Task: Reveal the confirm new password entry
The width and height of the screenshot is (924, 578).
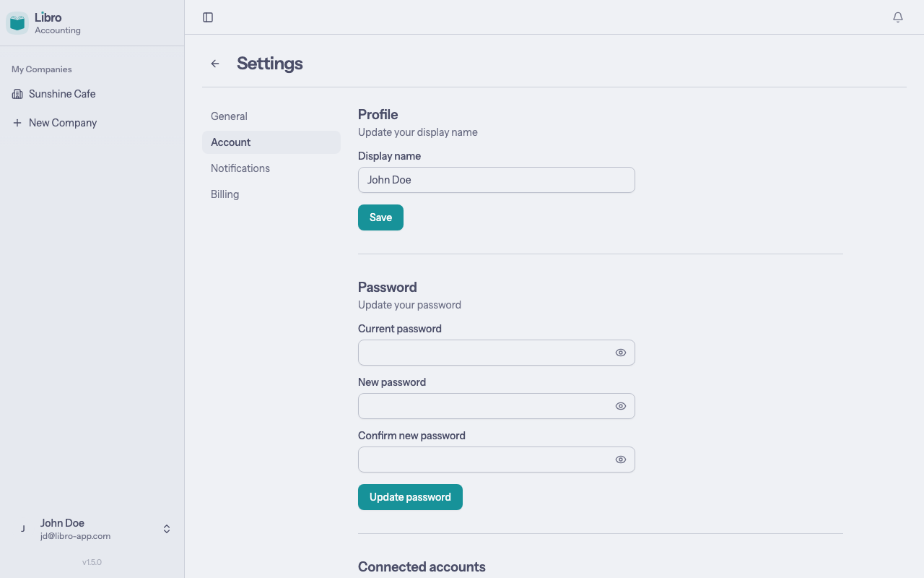Action: click(x=620, y=460)
